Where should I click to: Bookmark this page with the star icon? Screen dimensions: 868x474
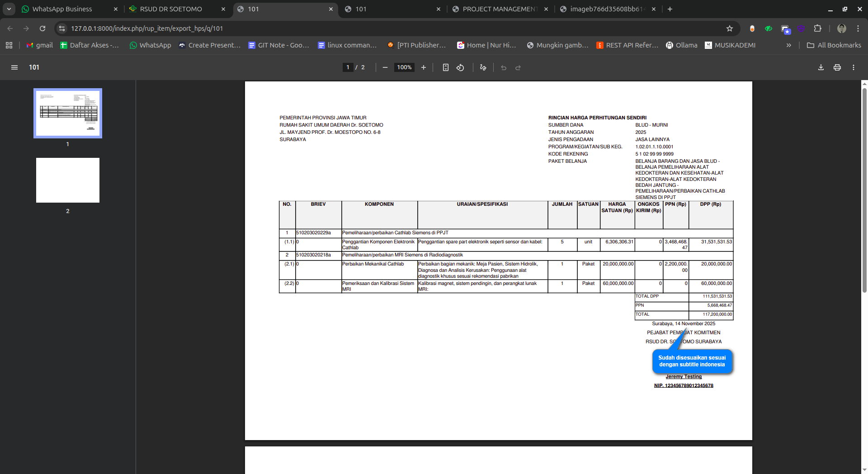tap(729, 28)
